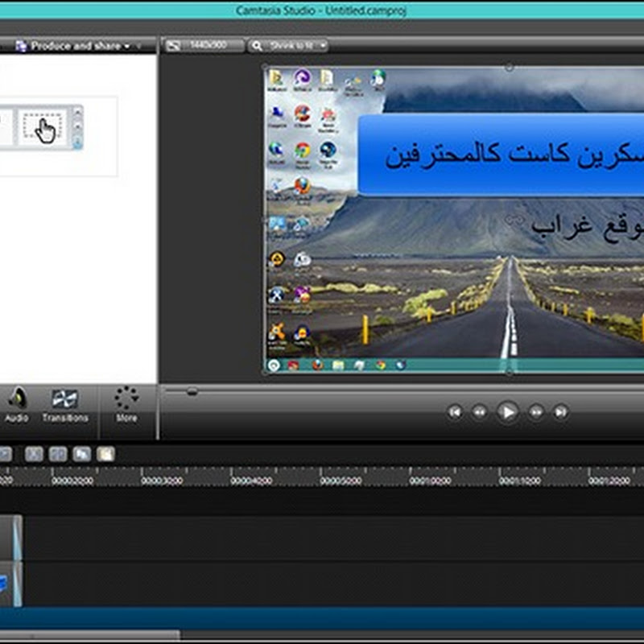Play the preview video
Image resolution: width=644 pixels, height=644 pixels.
[508, 411]
